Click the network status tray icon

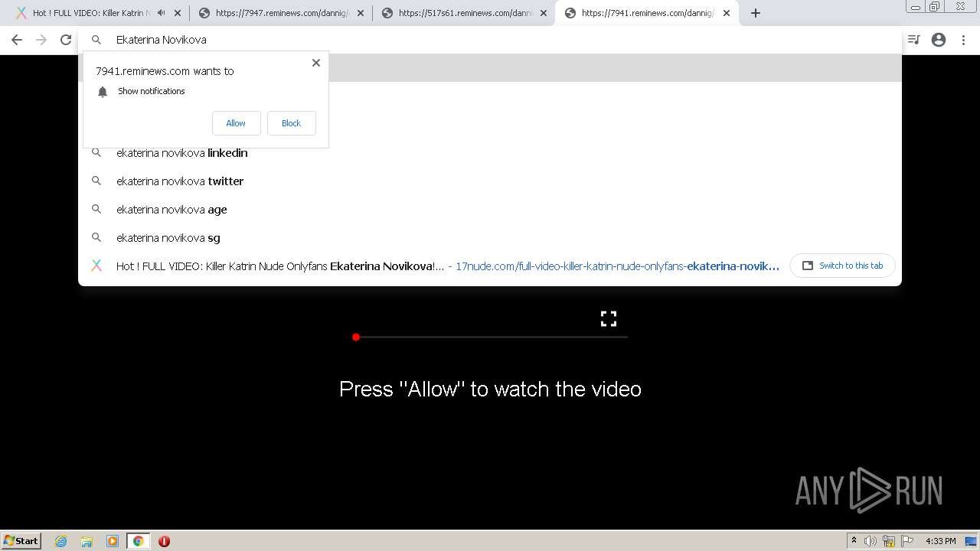(x=889, y=541)
